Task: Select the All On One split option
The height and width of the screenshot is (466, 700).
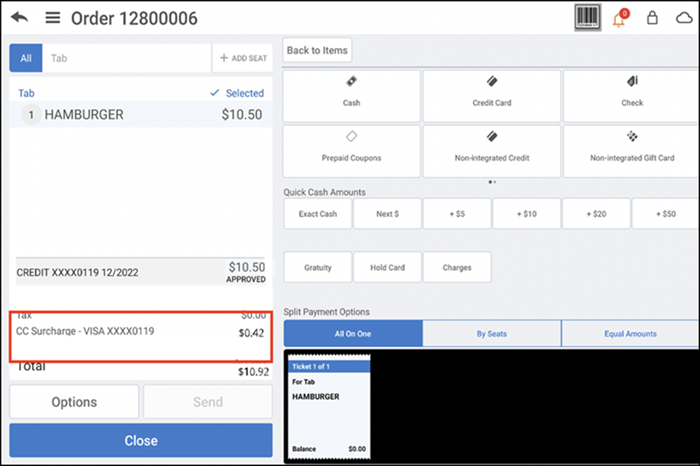Action: tap(353, 333)
